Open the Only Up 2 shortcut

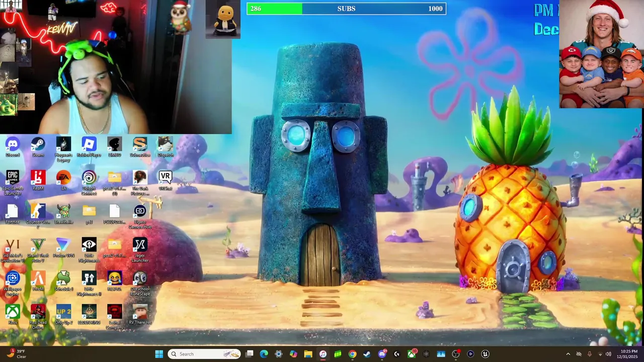[63, 315]
